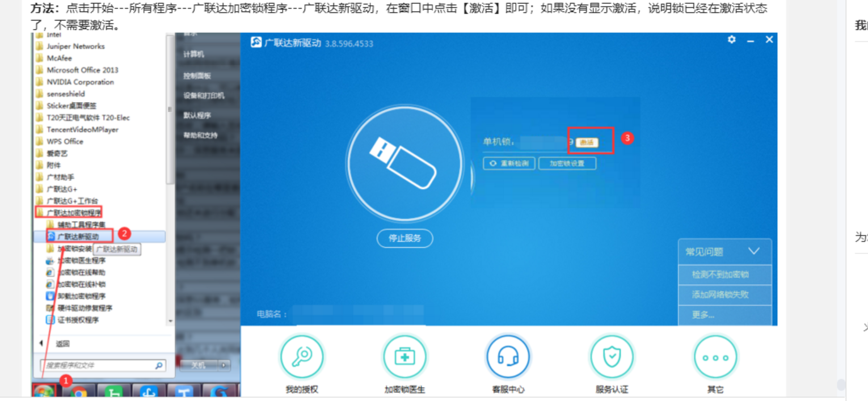Expand the WPS Office folder

[59, 141]
